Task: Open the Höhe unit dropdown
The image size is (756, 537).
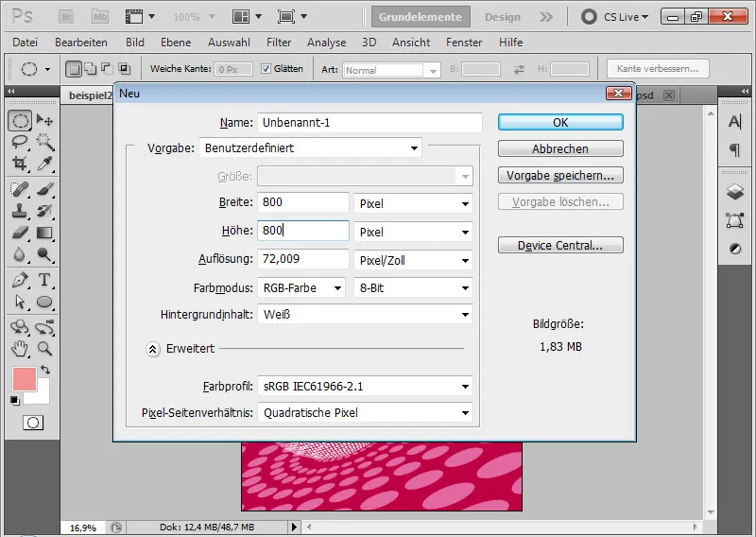Action: click(x=413, y=232)
